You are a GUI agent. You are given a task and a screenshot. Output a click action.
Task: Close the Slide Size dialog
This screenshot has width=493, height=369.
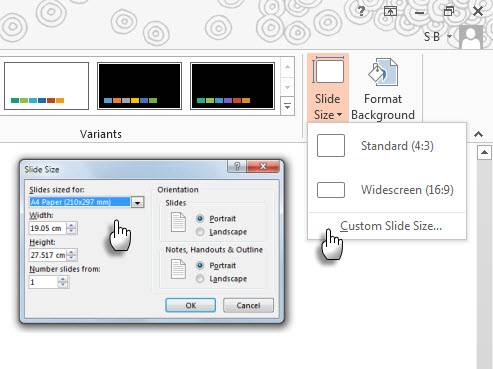263,166
